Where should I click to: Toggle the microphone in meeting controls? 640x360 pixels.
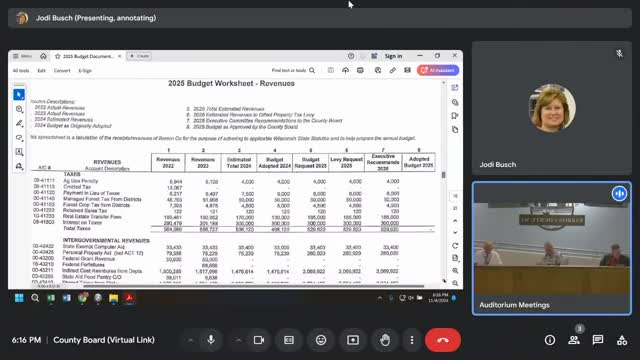click(x=211, y=340)
